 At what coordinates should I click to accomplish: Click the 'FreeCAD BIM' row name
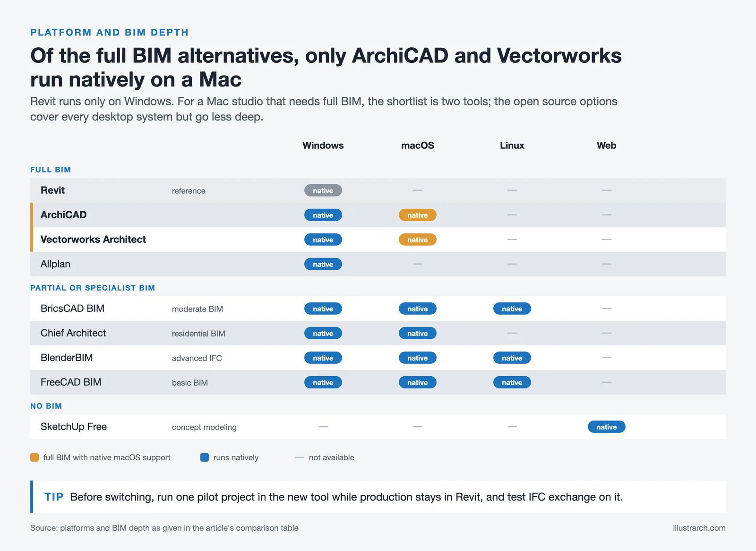tap(71, 382)
